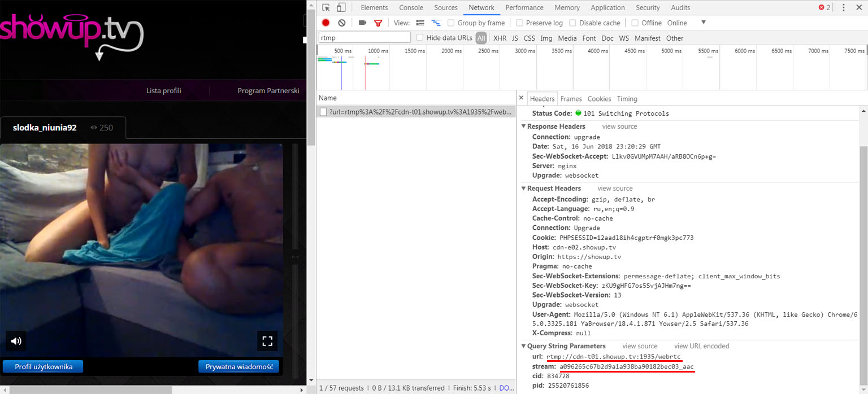Click the rtmp filter text field
This screenshot has width=868, height=394.
point(364,38)
